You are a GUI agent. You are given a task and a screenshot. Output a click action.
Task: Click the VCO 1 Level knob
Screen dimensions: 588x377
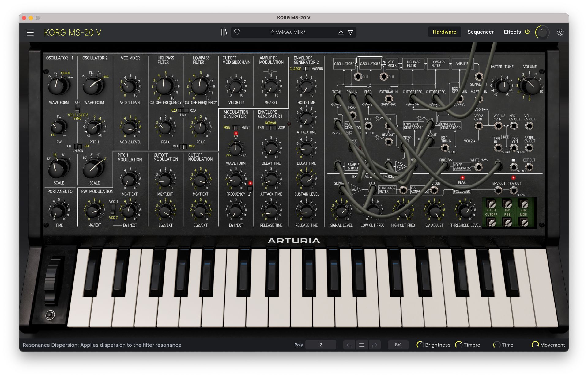click(130, 87)
